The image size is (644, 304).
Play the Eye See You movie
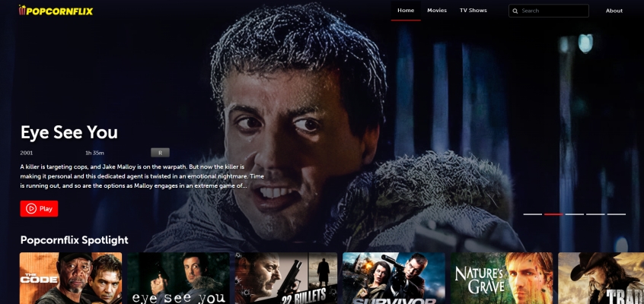[39, 208]
